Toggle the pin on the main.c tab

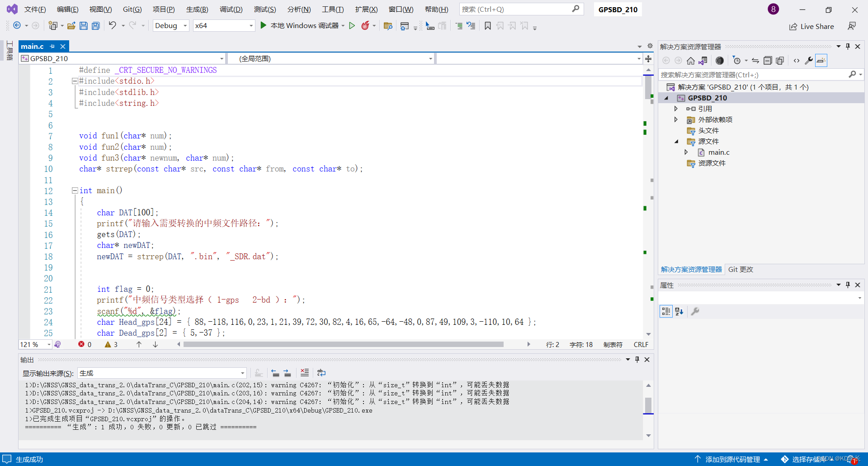point(52,46)
